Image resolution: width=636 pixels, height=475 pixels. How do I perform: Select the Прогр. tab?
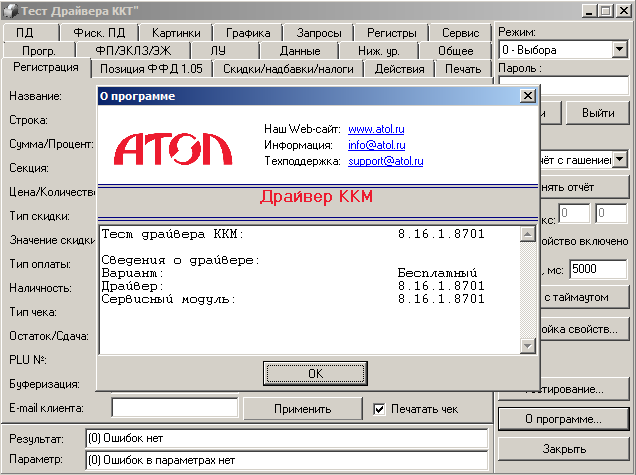pos(39,51)
